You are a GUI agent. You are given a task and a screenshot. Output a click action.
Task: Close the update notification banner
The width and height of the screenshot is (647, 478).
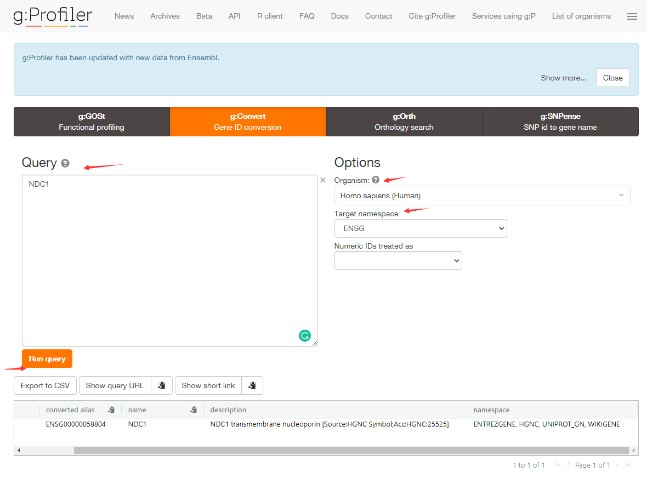coord(612,78)
